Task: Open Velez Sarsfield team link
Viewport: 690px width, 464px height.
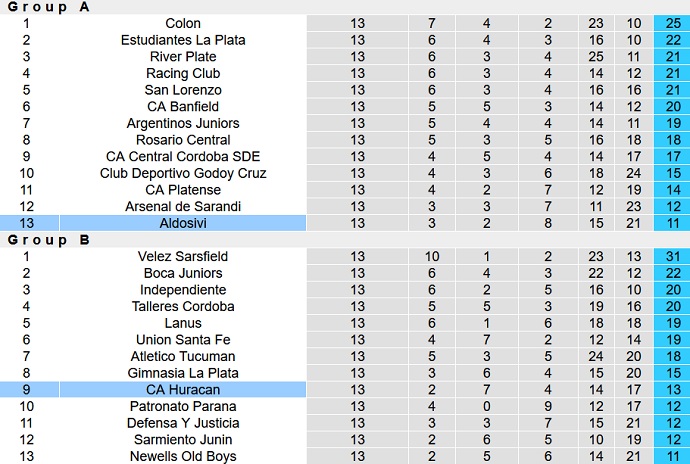Action: [183, 256]
